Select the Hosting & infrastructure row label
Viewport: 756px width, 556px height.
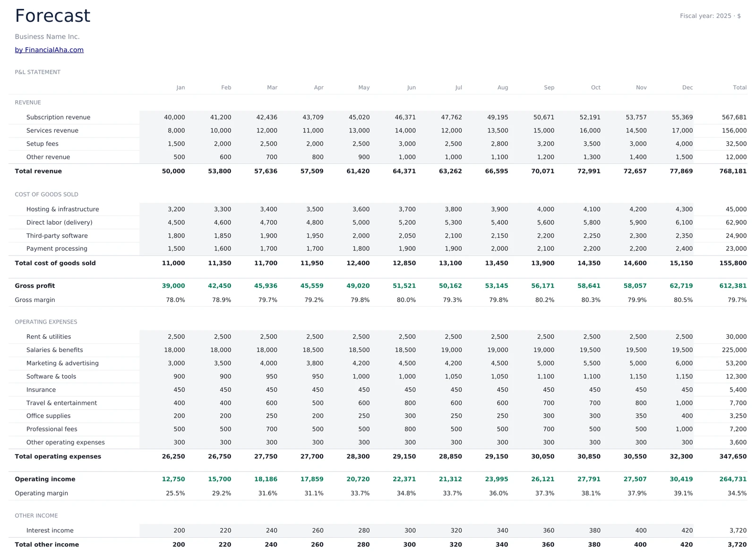(63, 209)
